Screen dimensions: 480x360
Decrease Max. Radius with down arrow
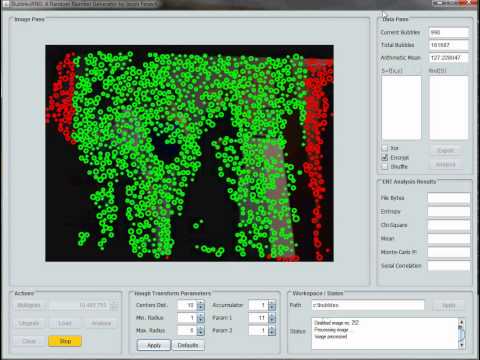pyautogui.click(x=200, y=333)
